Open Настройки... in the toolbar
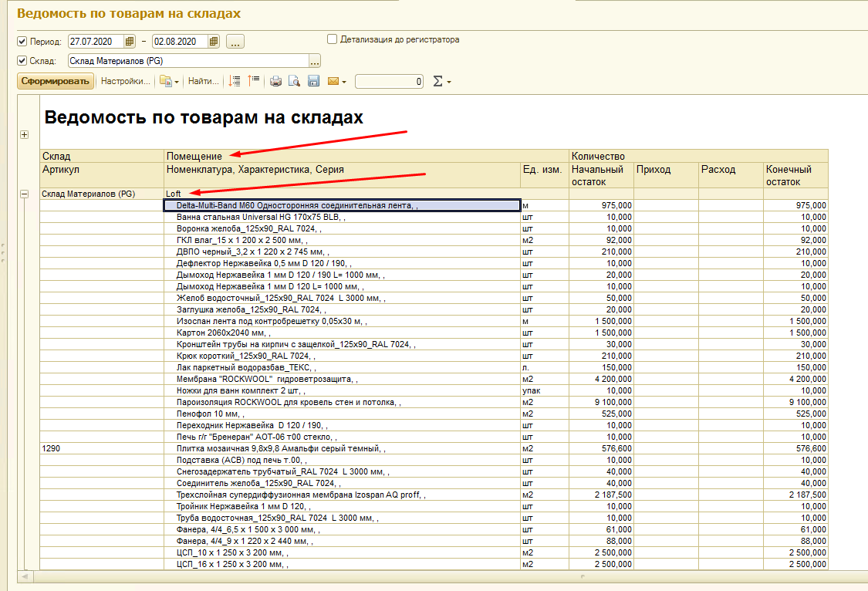Screen dimensions: 868x591 (x=125, y=81)
